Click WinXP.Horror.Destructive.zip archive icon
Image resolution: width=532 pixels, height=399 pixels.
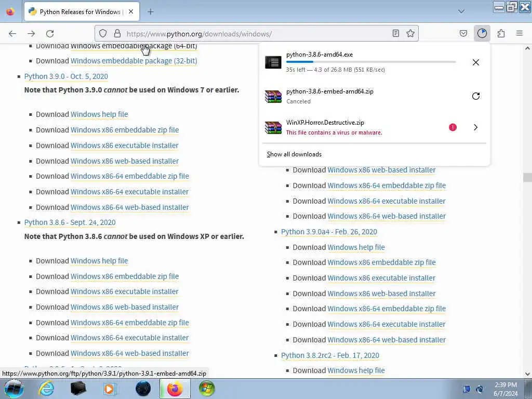[x=273, y=128]
